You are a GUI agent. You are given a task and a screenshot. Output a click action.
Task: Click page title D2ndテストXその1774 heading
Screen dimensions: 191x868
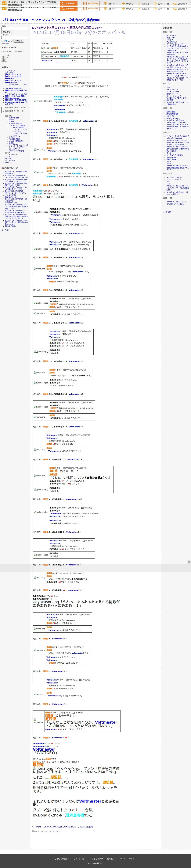click(x=67, y=28)
